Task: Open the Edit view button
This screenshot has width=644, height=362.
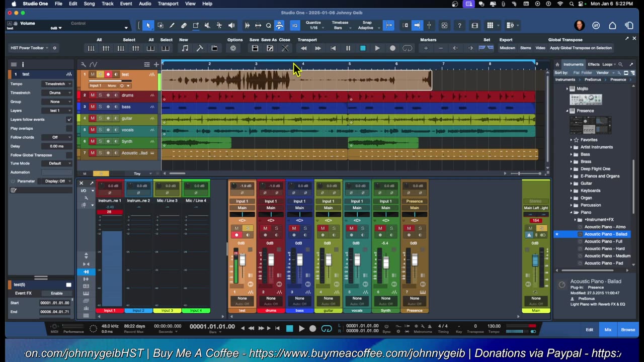Action: pos(589,330)
